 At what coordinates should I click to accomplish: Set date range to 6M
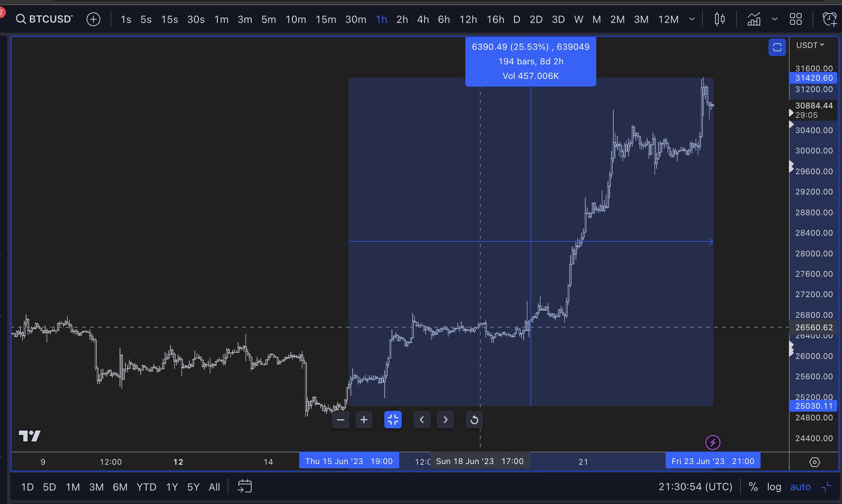coord(120,487)
